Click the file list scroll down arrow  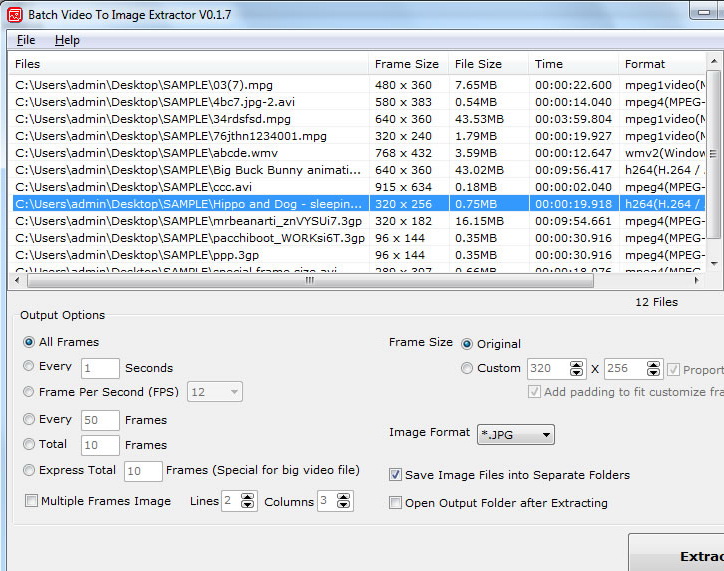click(714, 263)
